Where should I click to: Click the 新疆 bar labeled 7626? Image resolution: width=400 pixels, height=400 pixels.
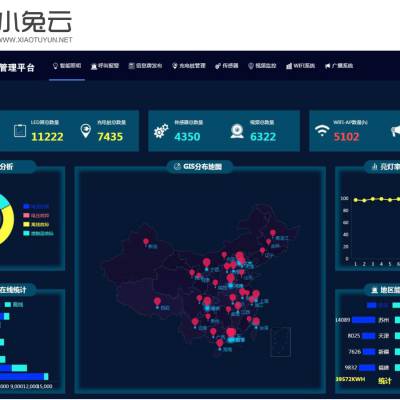(x=369, y=352)
